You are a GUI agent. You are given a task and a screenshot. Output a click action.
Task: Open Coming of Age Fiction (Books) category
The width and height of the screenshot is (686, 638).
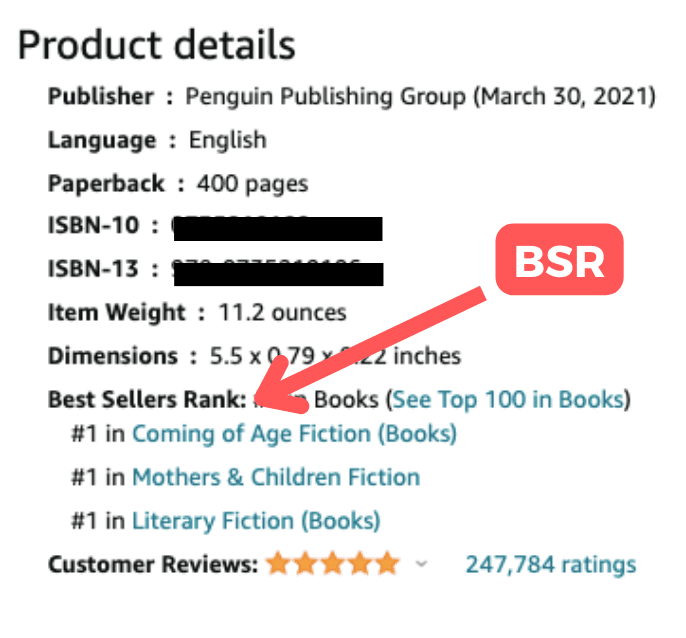[x=294, y=434]
